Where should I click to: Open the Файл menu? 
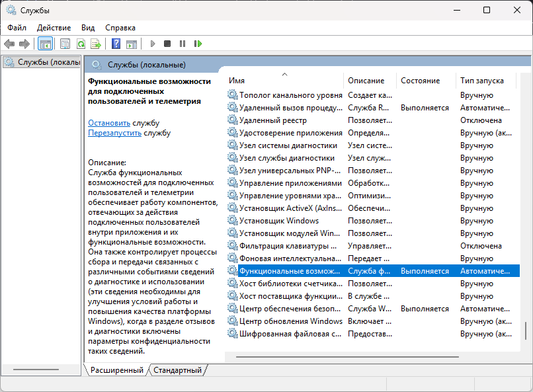click(17, 28)
